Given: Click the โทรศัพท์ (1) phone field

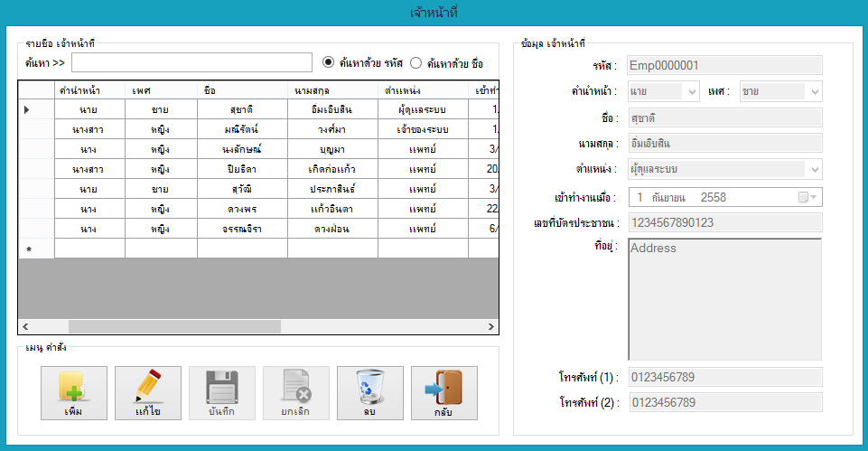Looking at the screenshot, I should click(725, 377).
